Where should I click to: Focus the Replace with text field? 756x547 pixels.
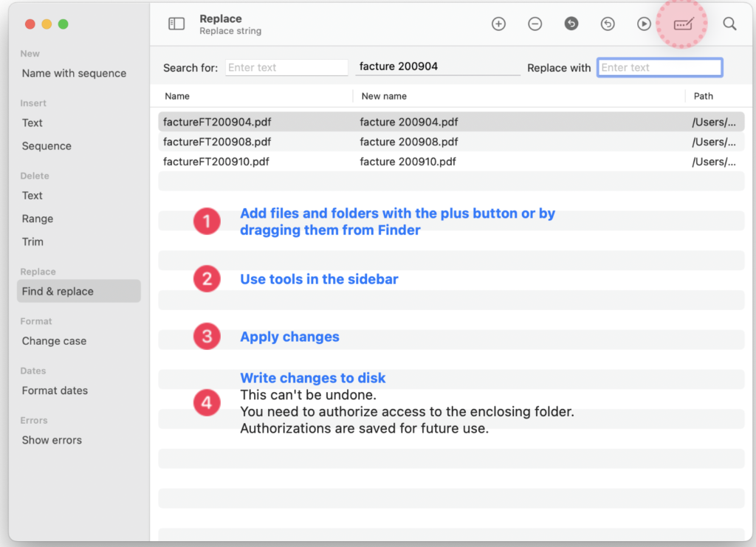pos(659,67)
